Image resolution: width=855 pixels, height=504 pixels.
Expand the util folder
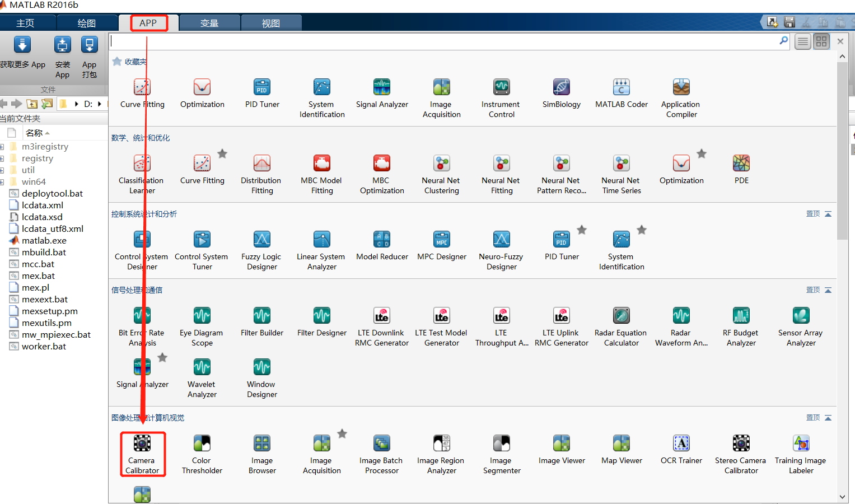tap(2, 170)
